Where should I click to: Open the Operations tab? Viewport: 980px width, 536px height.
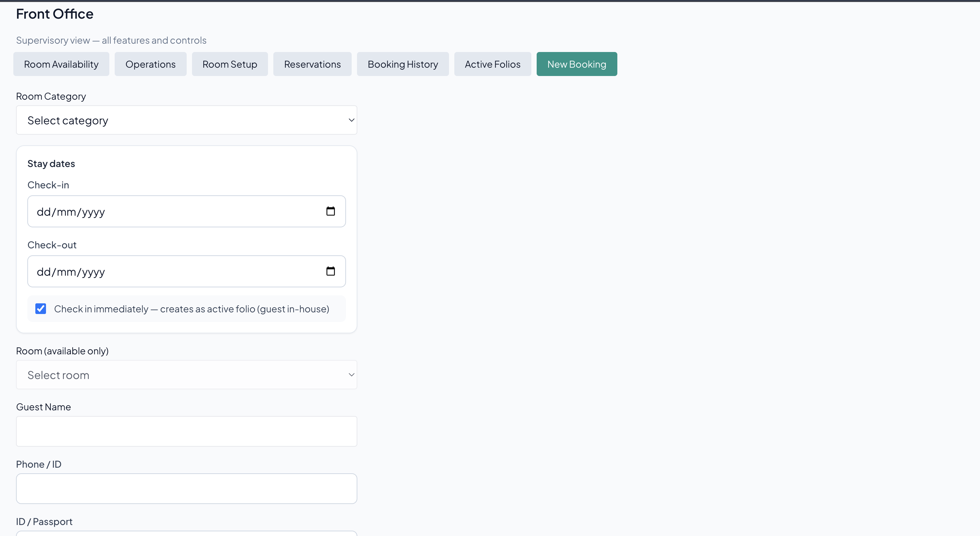pos(151,64)
